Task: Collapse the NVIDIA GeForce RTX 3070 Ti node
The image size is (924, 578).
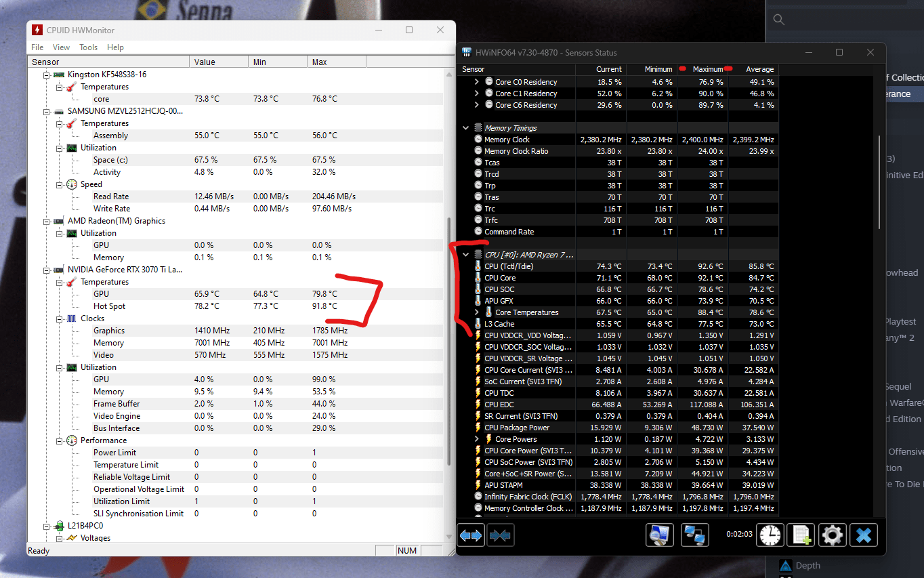Action: [45, 269]
